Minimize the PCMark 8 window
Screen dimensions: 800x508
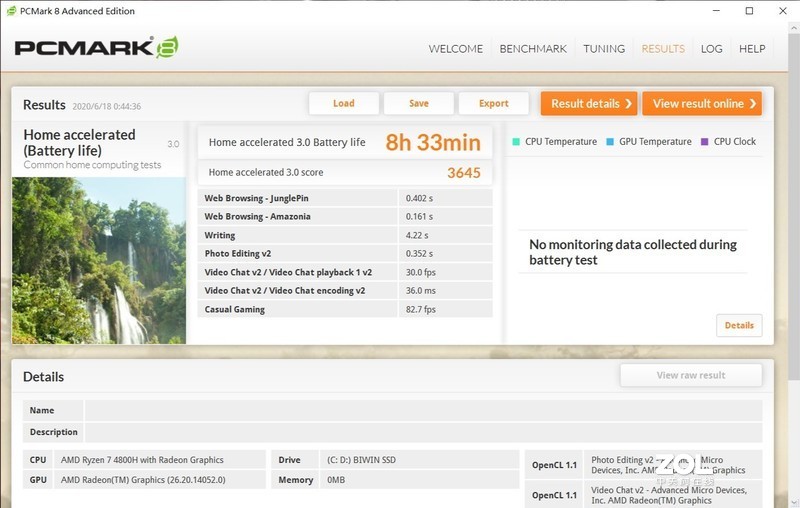click(716, 11)
